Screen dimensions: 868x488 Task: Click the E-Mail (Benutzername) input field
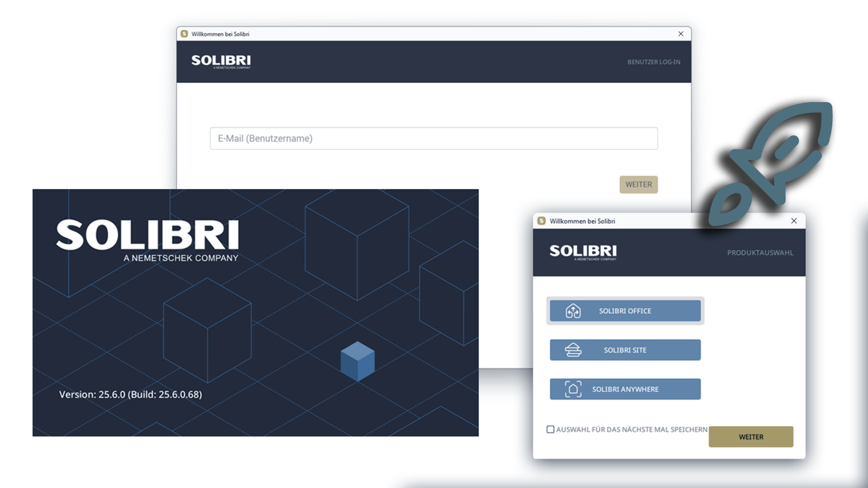click(x=434, y=138)
